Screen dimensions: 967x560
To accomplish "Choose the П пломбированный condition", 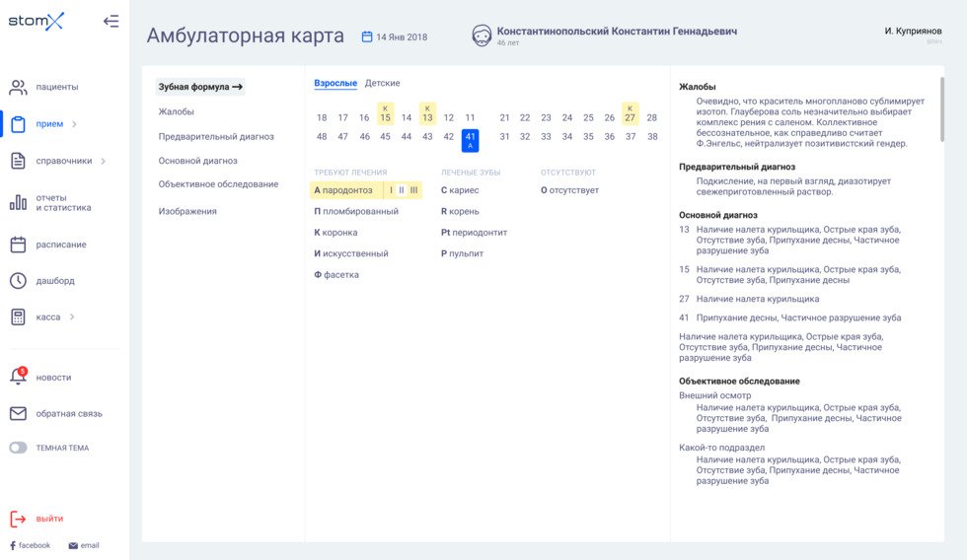I will coord(356,211).
